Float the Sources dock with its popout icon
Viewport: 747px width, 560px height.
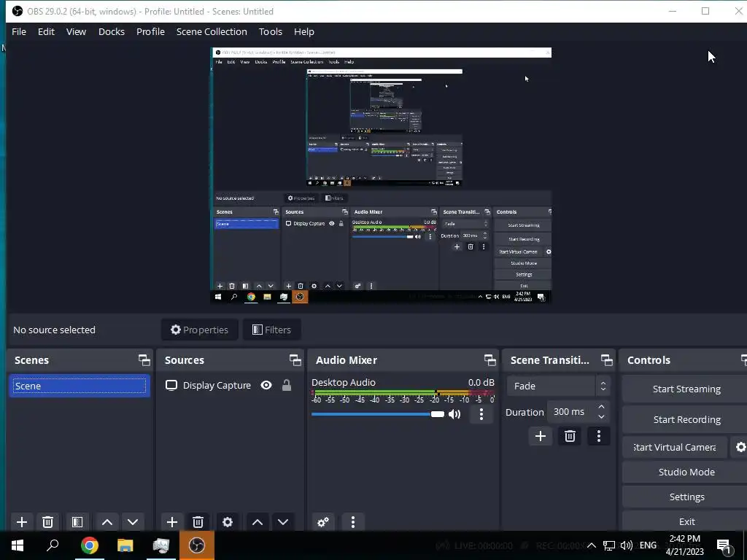pyautogui.click(x=295, y=360)
